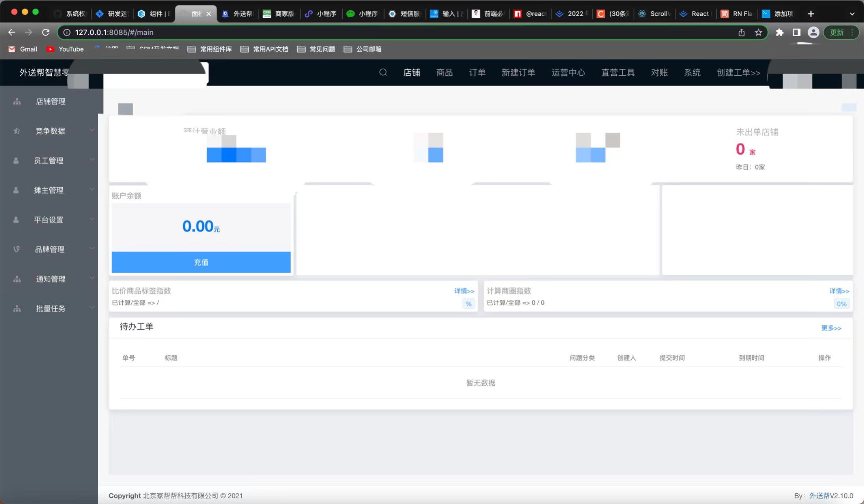864x504 pixels.
Task: Switch to the RN Fla browser tab
Action: 737,14
